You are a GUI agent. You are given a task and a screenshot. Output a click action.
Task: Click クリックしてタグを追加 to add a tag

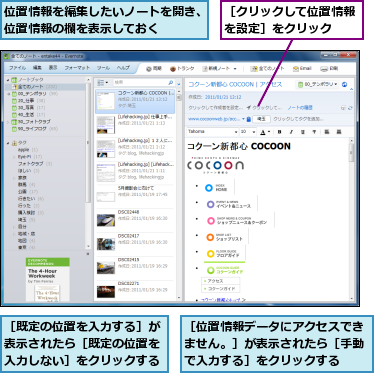[298, 119]
